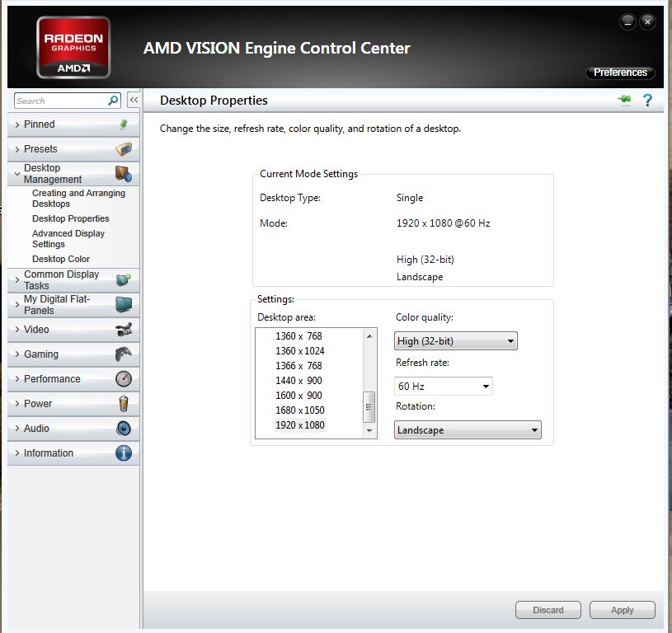672x633 pixels.
Task: Select 1440 x 900 desktop area
Action: point(298,381)
